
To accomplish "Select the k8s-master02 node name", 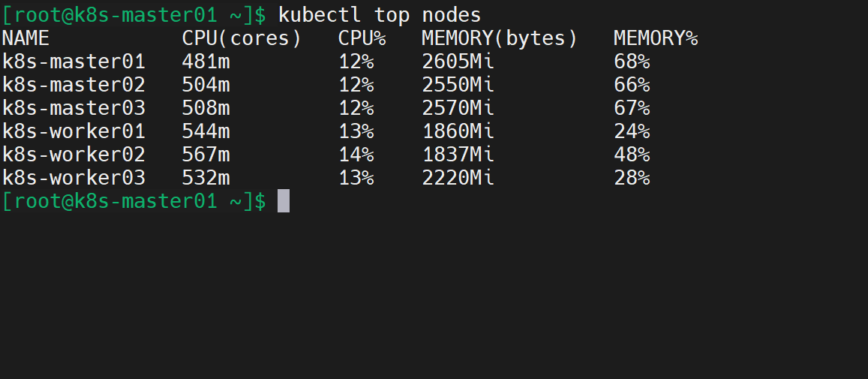I will tap(74, 85).
